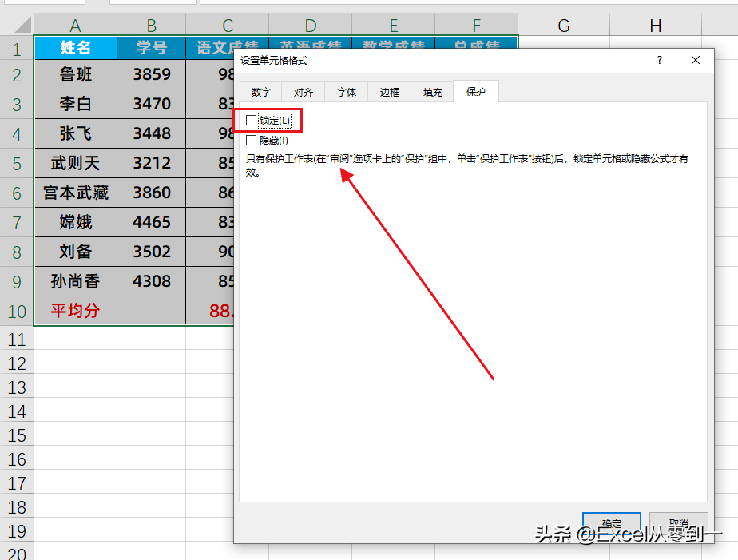Select row 5 header

point(17,163)
